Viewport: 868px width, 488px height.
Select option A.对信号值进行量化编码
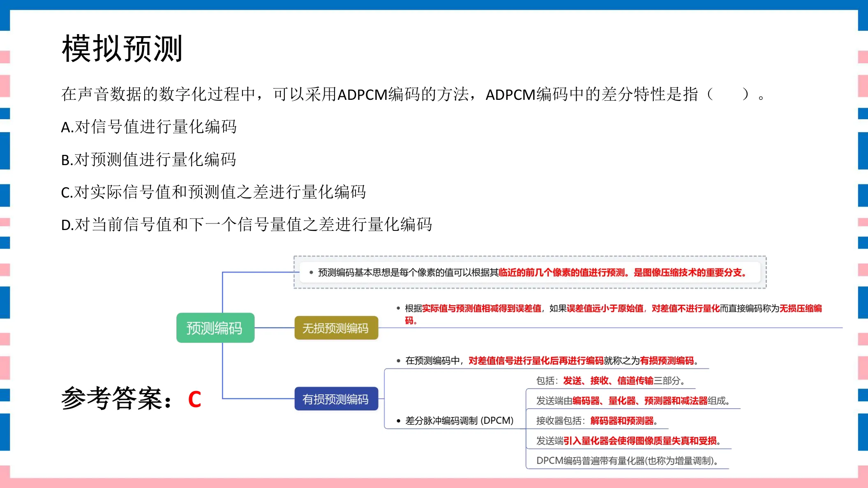coord(149,127)
